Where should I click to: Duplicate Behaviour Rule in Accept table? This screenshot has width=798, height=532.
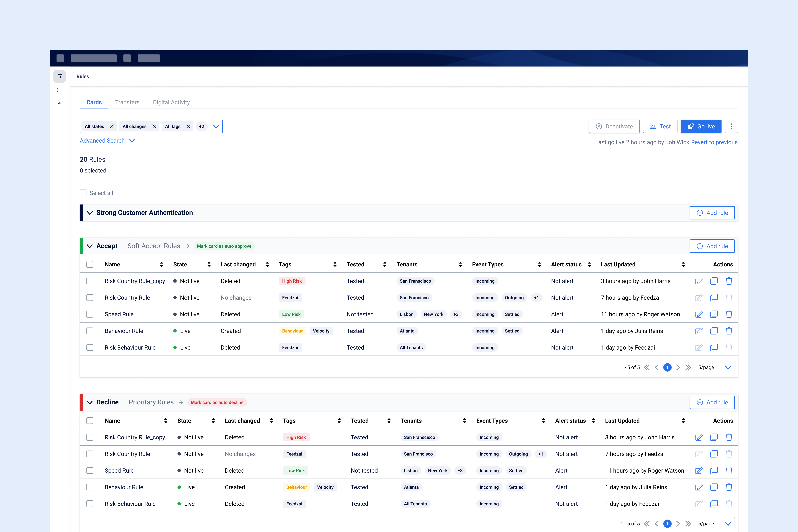tap(714, 331)
